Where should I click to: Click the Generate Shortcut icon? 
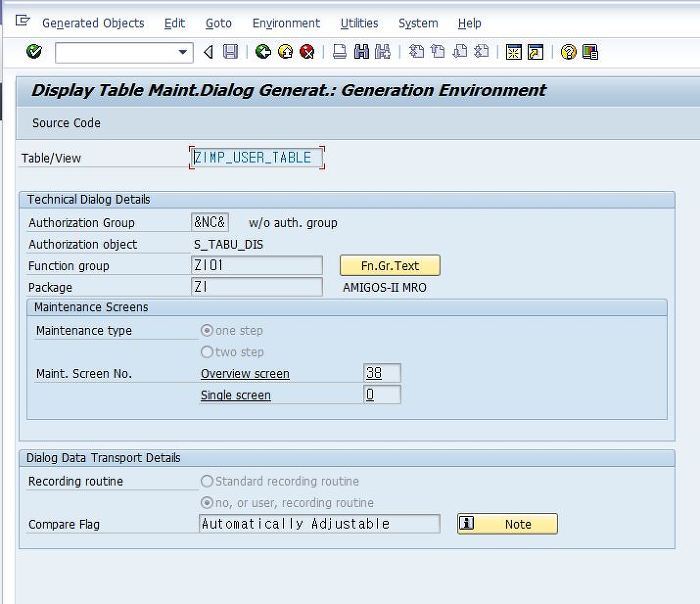click(x=536, y=52)
